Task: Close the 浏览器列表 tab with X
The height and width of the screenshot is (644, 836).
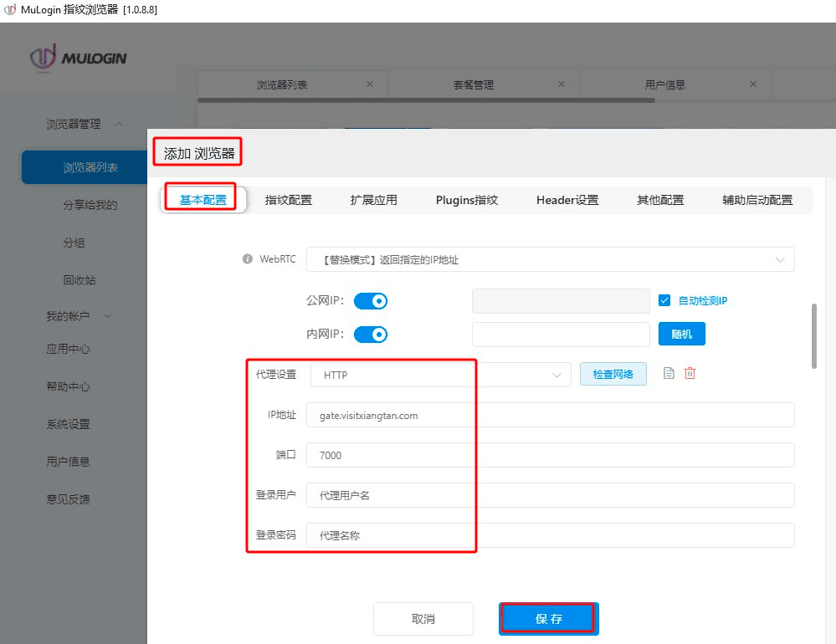Action: coord(370,84)
